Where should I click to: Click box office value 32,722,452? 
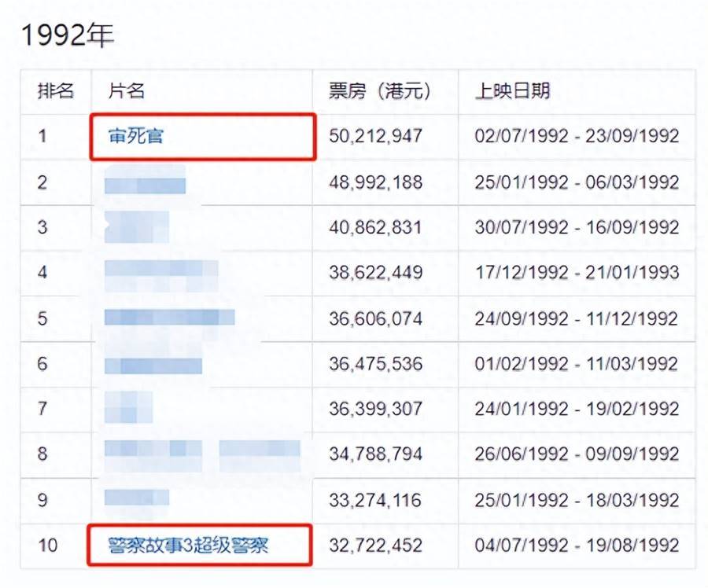click(x=375, y=545)
